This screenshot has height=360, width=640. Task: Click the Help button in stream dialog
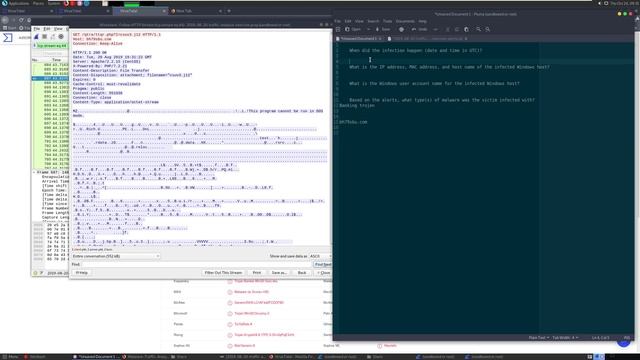pos(82,273)
